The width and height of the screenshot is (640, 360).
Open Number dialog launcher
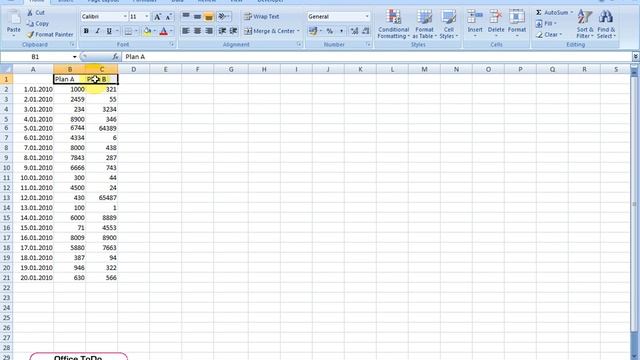(x=369, y=44)
